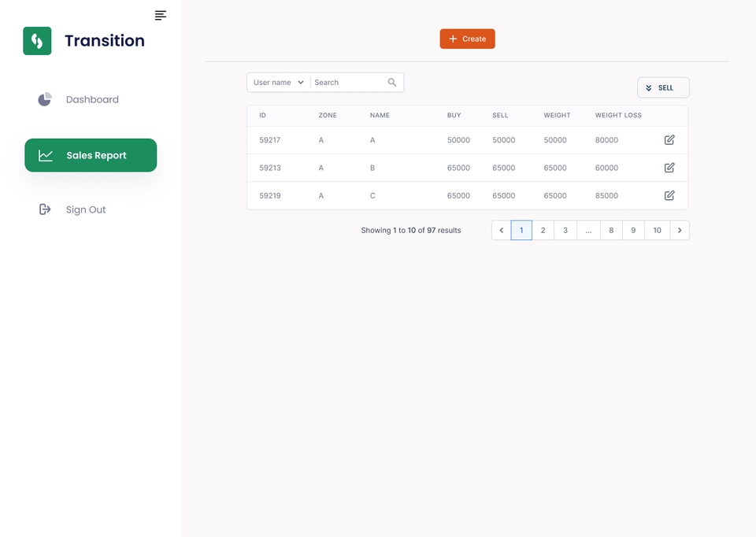The image size is (756, 537).
Task: Focus the Search input field
Action: (349, 83)
